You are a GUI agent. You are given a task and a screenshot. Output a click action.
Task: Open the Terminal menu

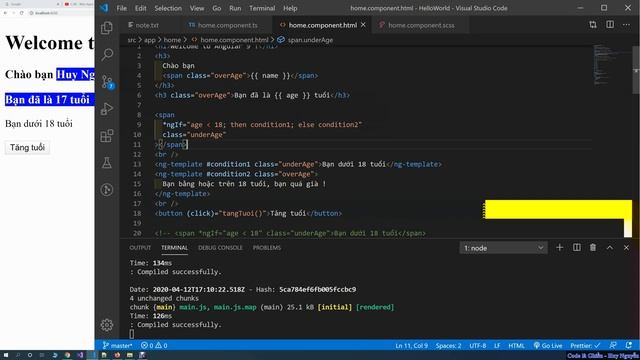262,8
